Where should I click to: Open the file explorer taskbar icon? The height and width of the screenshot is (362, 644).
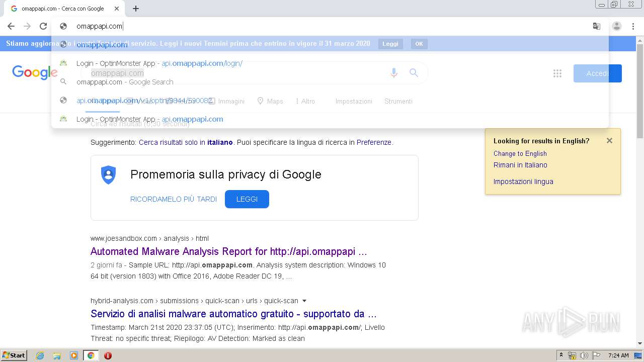[57, 355]
